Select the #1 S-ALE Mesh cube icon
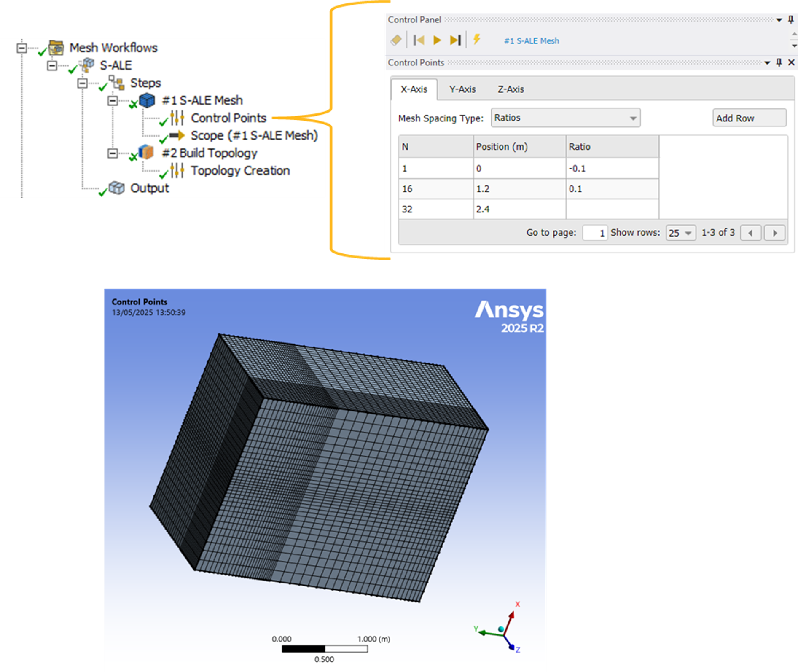Viewport: 798px width, 672px height. click(x=147, y=100)
